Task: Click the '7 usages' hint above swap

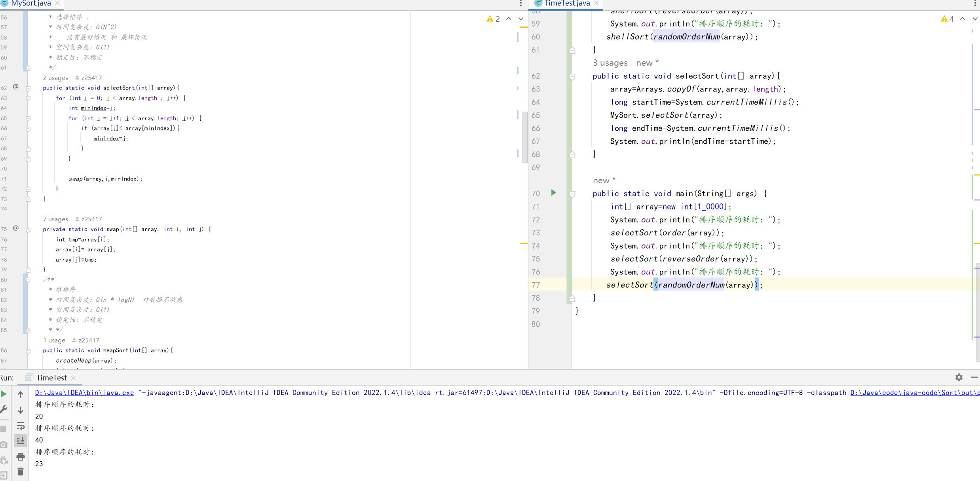Action: click(x=55, y=219)
